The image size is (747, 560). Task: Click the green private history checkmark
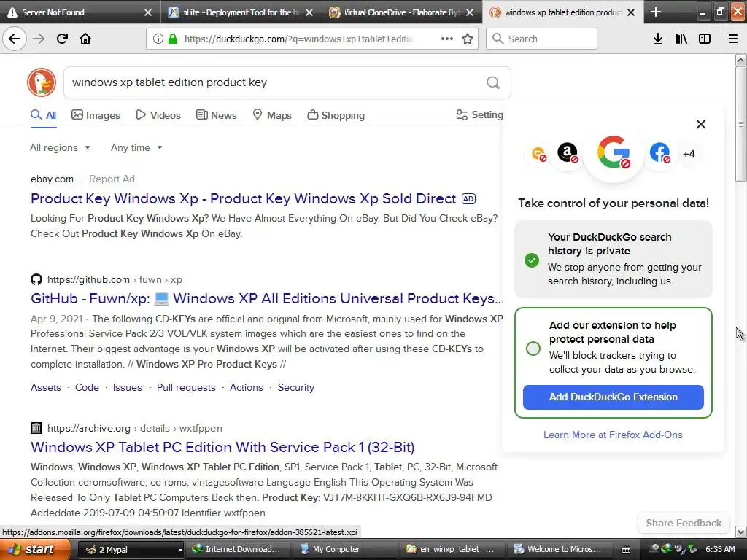(x=532, y=260)
